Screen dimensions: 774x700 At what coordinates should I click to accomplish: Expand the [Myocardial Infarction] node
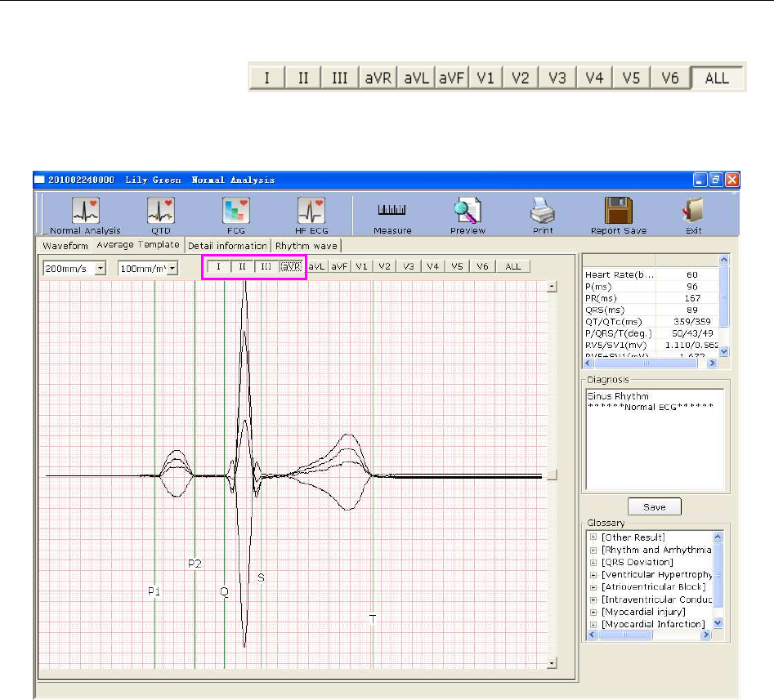tap(593, 624)
